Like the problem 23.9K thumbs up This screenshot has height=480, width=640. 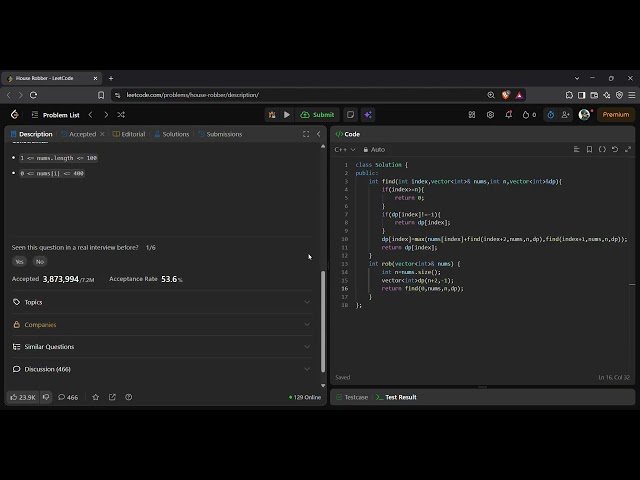pyautogui.click(x=23, y=397)
